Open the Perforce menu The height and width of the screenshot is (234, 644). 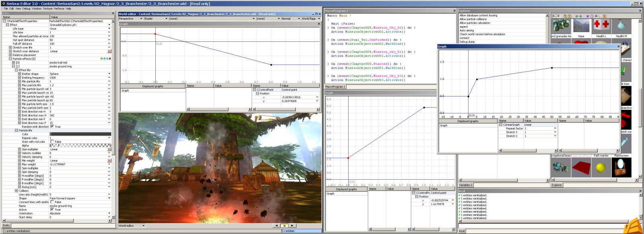[x=59, y=8]
